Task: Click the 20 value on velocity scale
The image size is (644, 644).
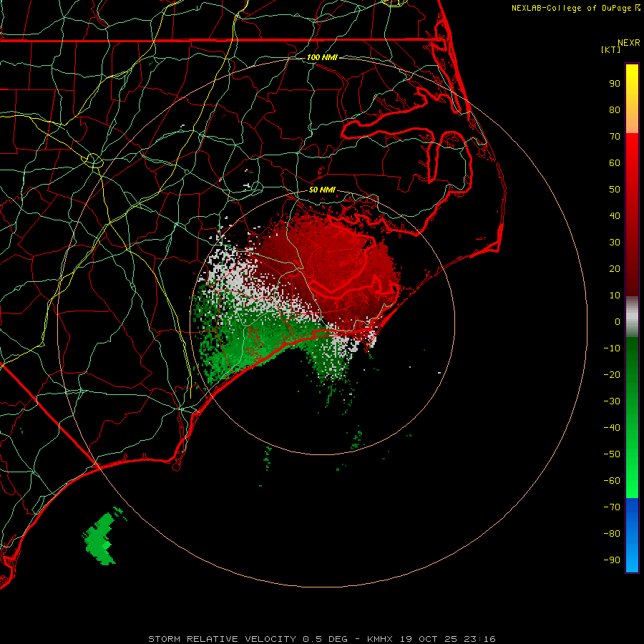Action: tap(615, 269)
